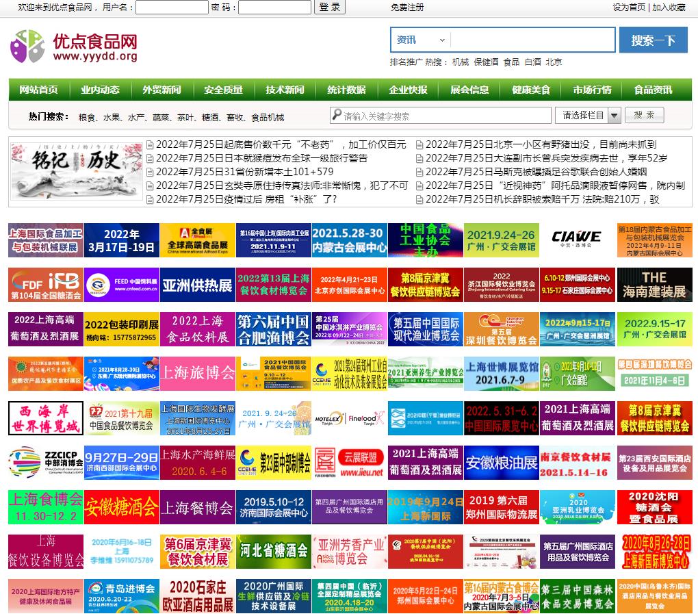Click the 设为首页 link
The width and height of the screenshot is (698, 616).
click(629, 7)
